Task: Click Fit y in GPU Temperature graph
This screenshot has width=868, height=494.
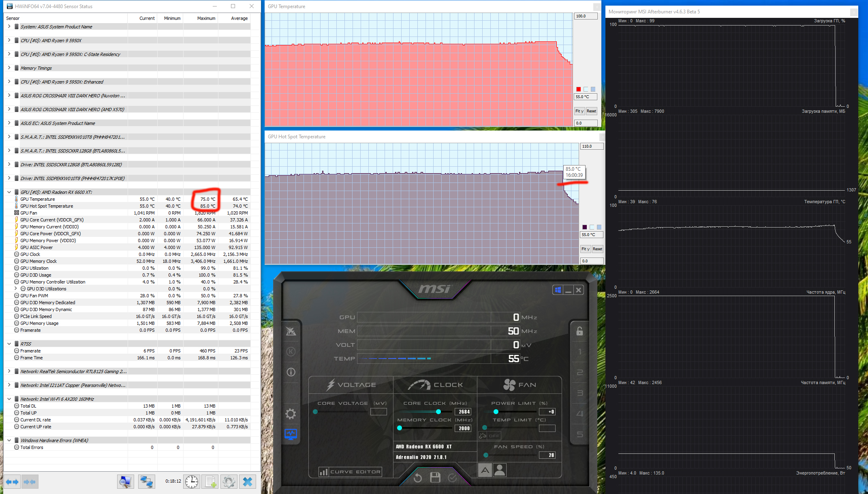Action: coord(579,111)
